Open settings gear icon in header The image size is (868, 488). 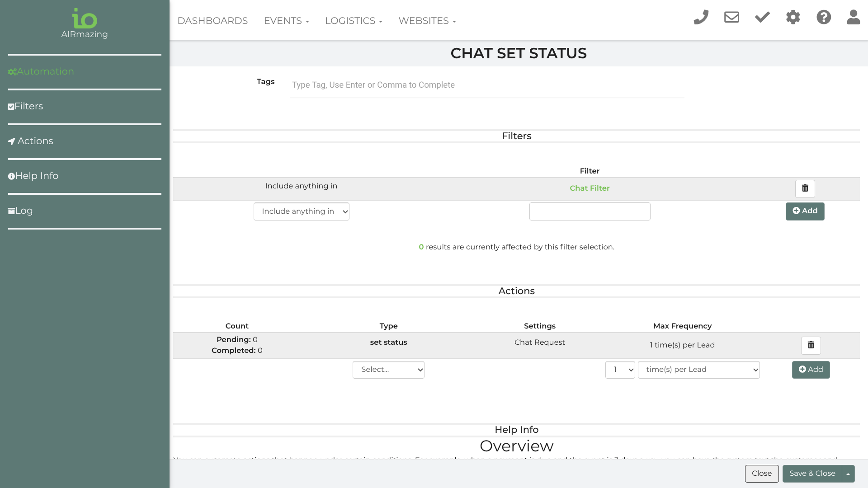coord(793,18)
